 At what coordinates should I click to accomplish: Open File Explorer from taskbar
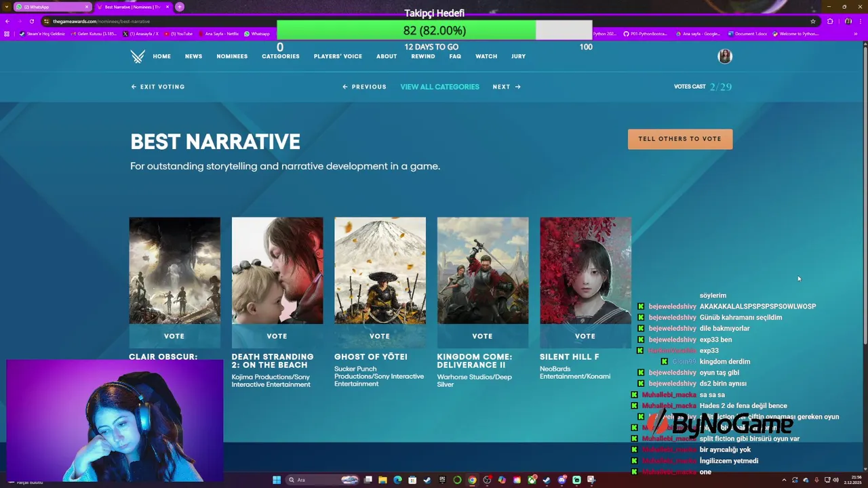click(382, 480)
